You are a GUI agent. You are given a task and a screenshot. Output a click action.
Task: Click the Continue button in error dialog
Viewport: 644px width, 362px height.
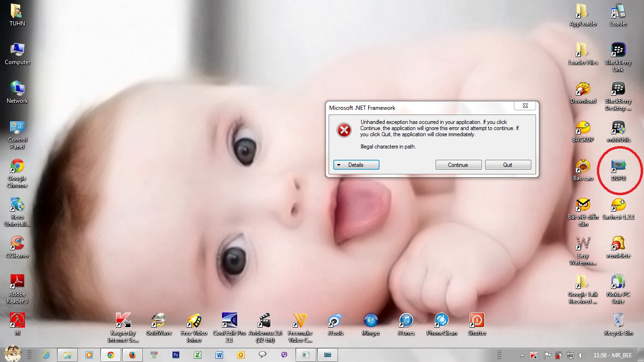coord(458,165)
